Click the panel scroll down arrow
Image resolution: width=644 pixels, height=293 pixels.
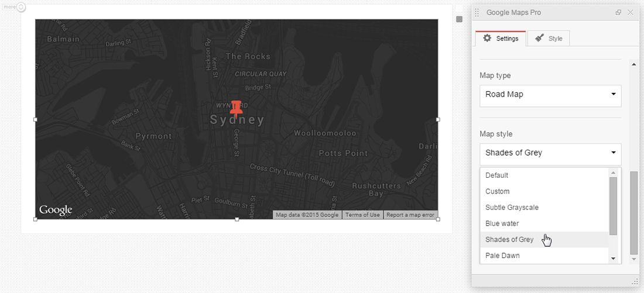tap(633, 259)
